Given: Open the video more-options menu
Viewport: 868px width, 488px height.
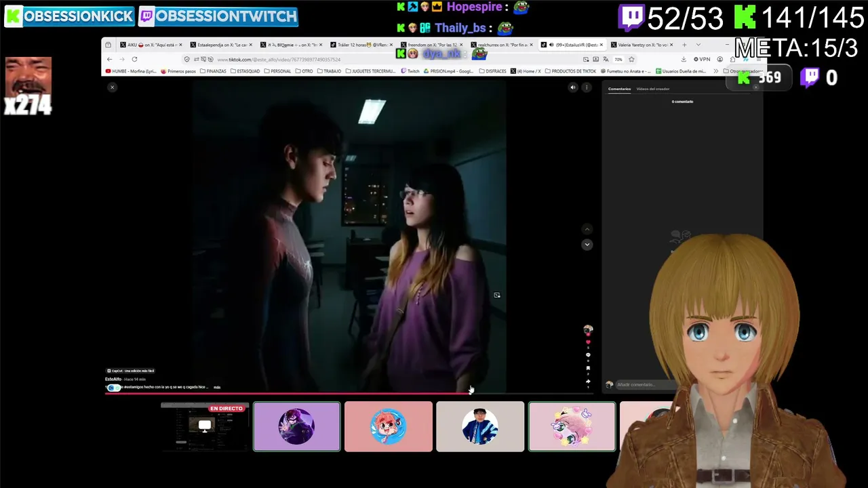Looking at the screenshot, I should coord(587,87).
